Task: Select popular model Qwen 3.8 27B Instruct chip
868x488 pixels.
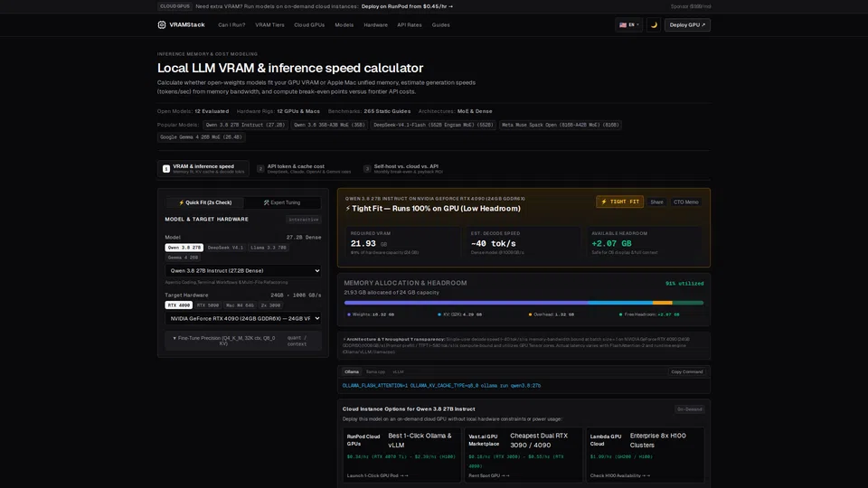Action: [245, 125]
